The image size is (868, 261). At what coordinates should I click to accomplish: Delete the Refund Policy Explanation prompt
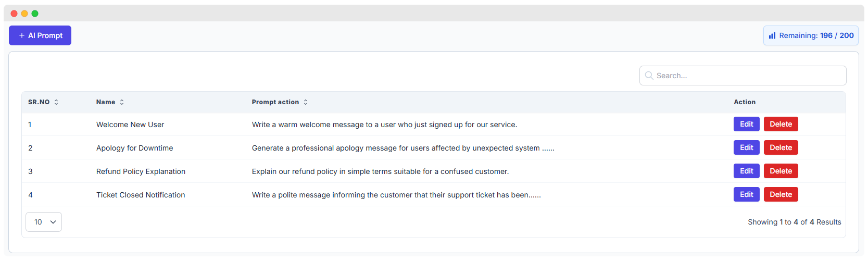pos(781,171)
